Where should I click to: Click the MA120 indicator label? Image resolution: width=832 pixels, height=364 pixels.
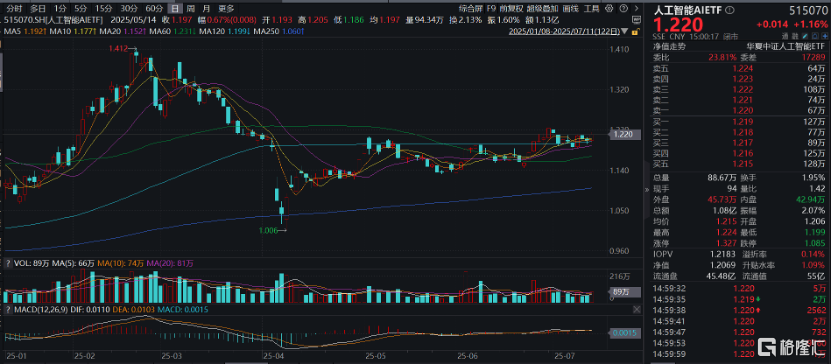coord(212,31)
